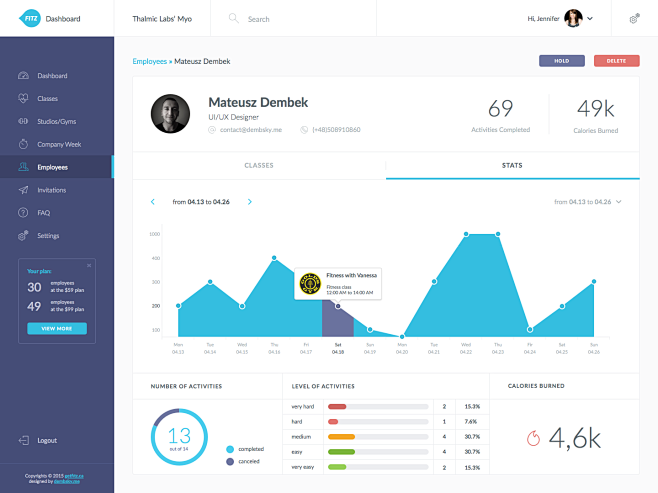Click the medium activity level orange bar
Viewport: 658px width, 493px height.
pyautogui.click(x=342, y=437)
